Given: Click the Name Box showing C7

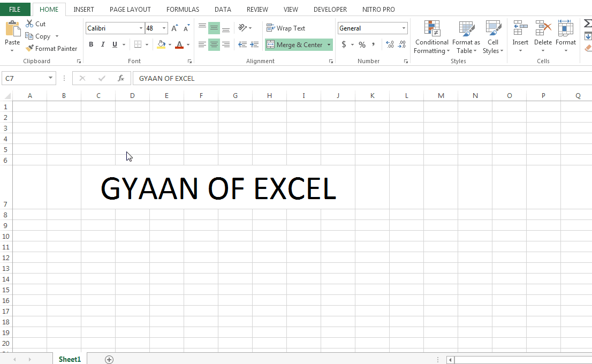Looking at the screenshot, I should (x=25, y=78).
